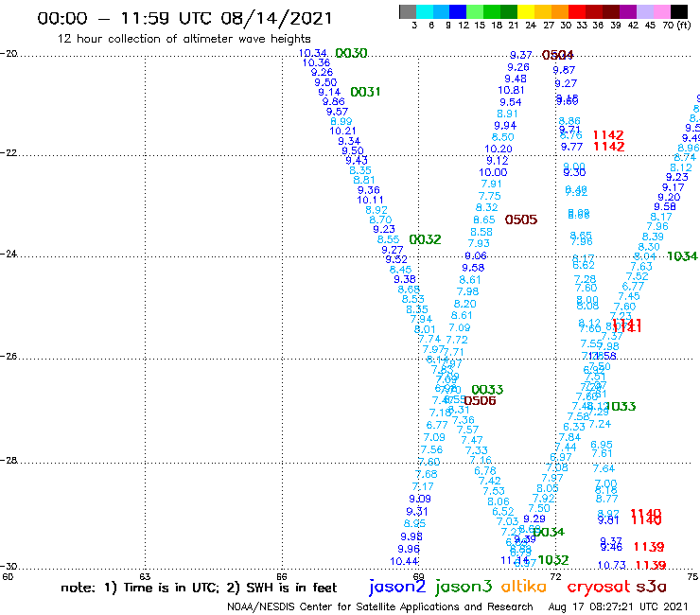Select the black swatch at scale end

point(679,11)
